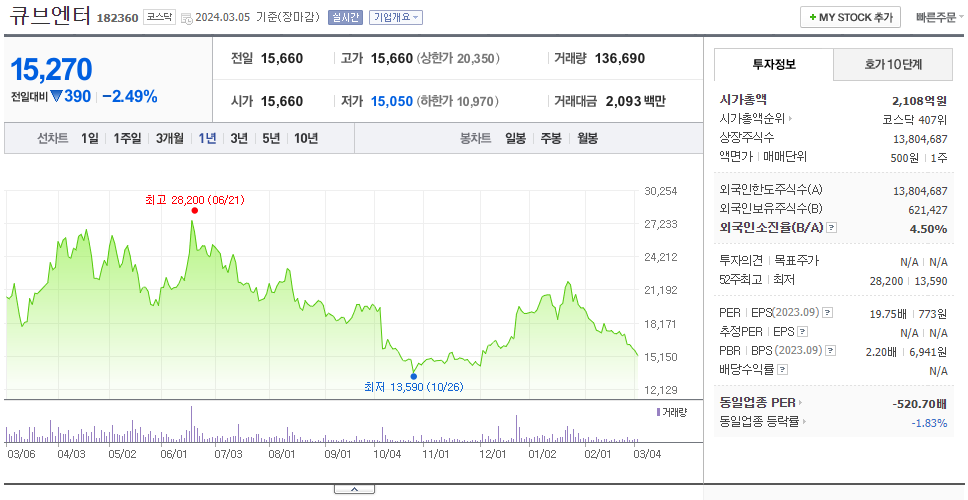This screenshot has width=968, height=500.
Task: Open the 동일업종 PER link
Action: [x=757, y=403]
